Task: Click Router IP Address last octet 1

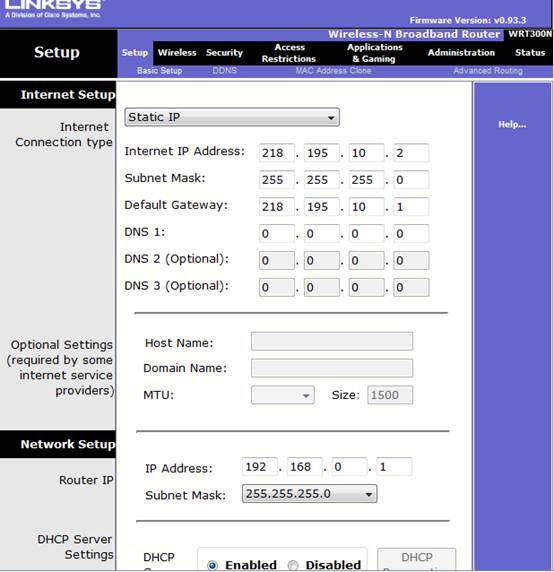Action: 394,467
